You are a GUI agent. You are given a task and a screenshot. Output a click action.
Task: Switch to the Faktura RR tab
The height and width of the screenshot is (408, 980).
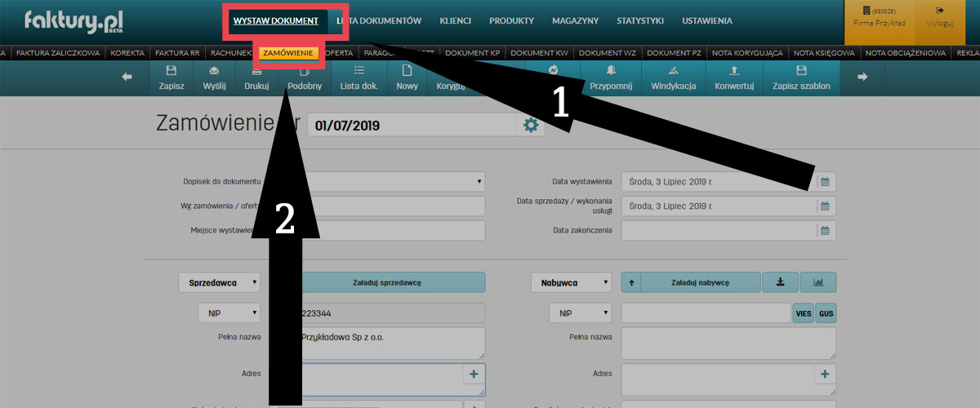[177, 53]
